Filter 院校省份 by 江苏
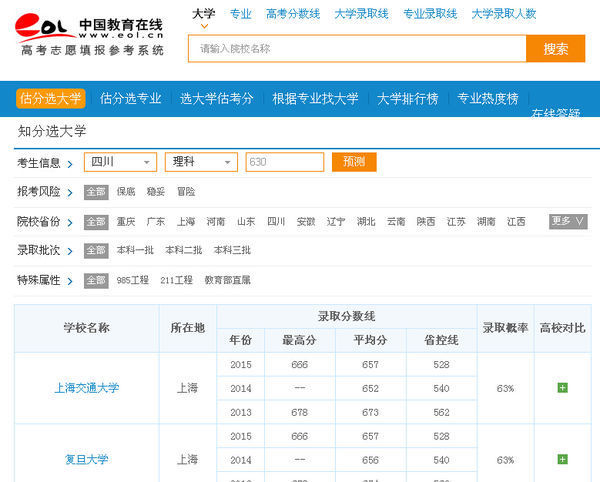The width and height of the screenshot is (600, 482). (456, 222)
